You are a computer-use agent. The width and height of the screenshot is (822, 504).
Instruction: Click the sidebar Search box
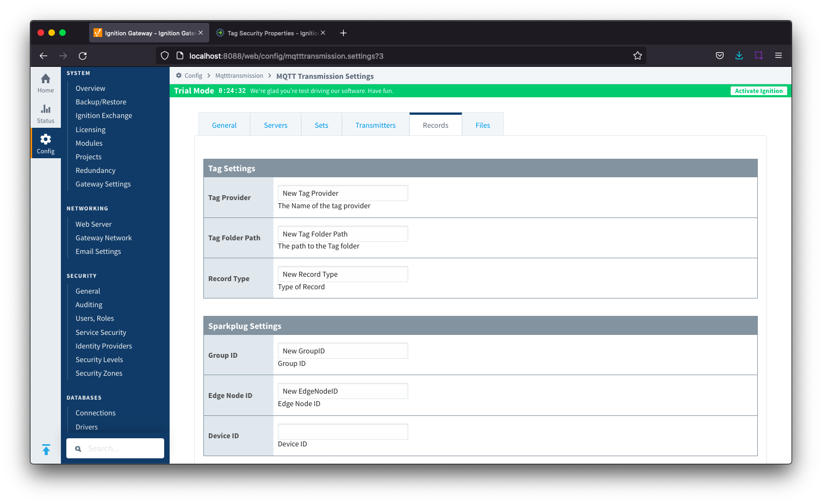point(115,449)
